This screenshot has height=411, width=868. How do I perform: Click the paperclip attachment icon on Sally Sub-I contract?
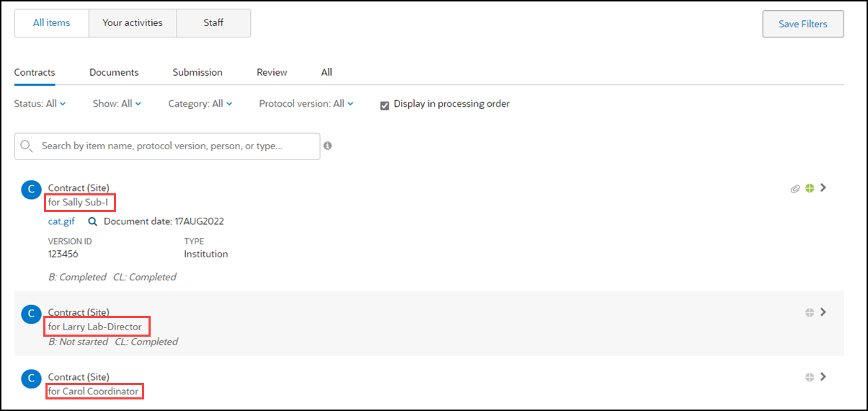795,189
